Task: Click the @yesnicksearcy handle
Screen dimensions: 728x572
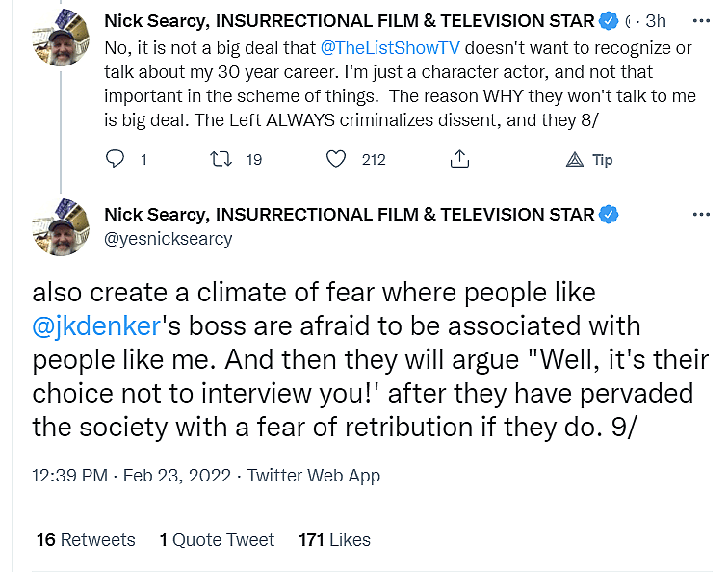Action: (169, 238)
